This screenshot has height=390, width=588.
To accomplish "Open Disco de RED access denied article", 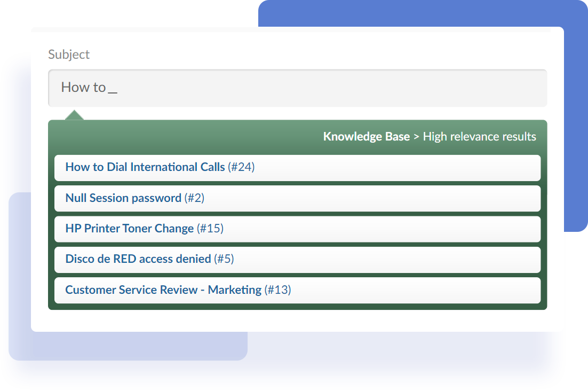I will click(297, 260).
